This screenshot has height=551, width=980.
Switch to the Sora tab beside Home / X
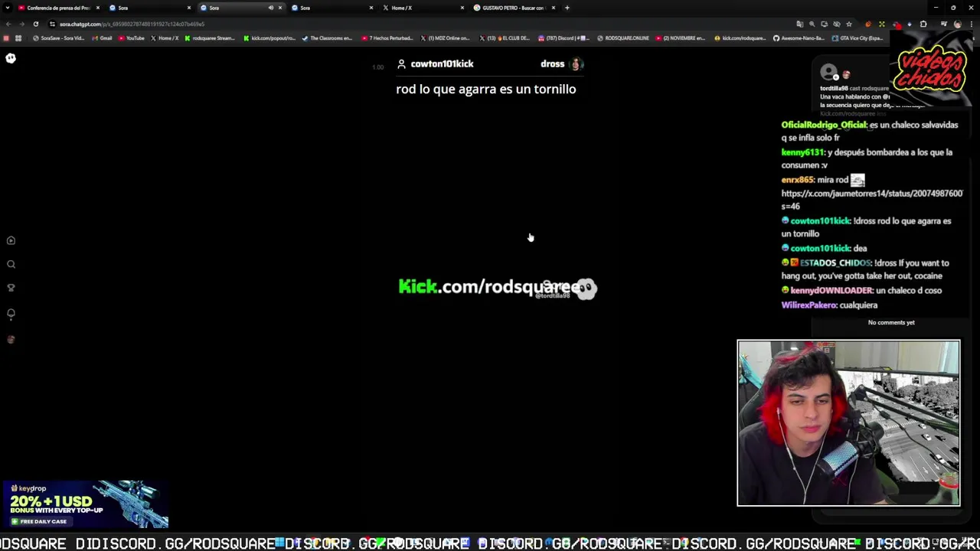pyautogui.click(x=332, y=8)
